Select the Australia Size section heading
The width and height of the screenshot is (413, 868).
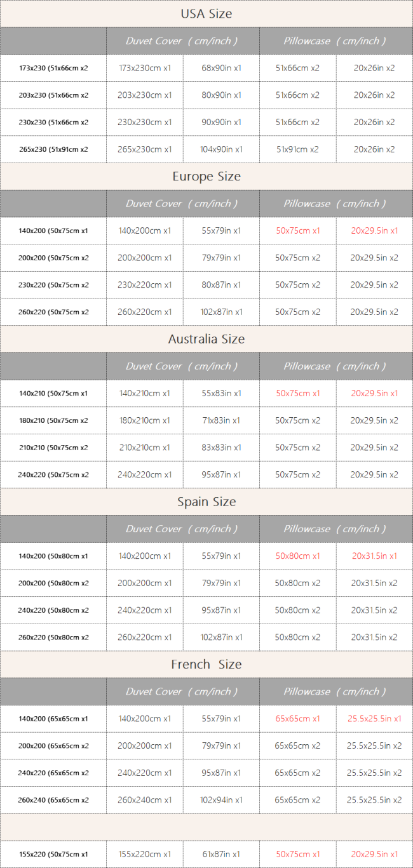pyautogui.click(x=207, y=339)
